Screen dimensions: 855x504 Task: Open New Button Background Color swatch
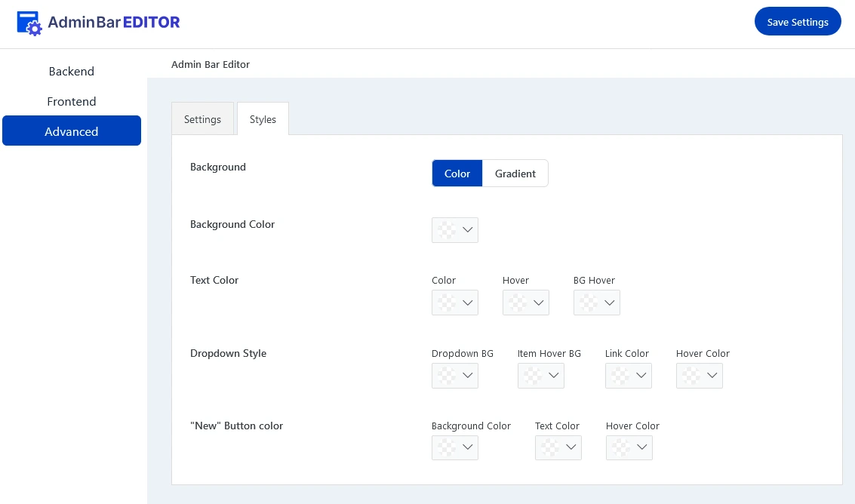click(x=447, y=447)
